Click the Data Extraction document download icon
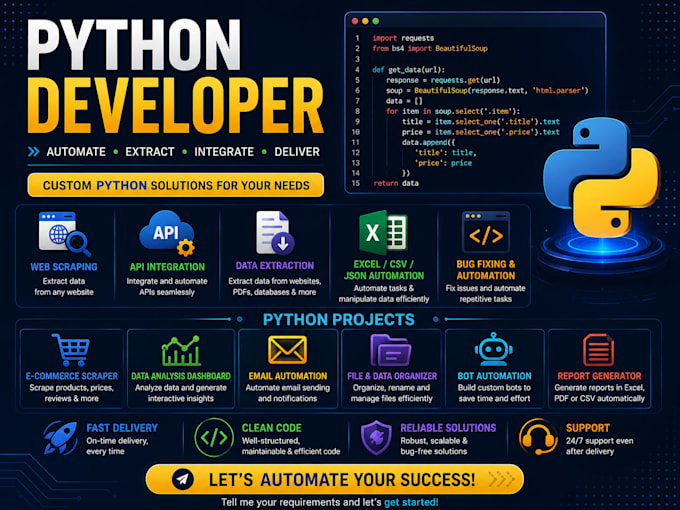 275,233
